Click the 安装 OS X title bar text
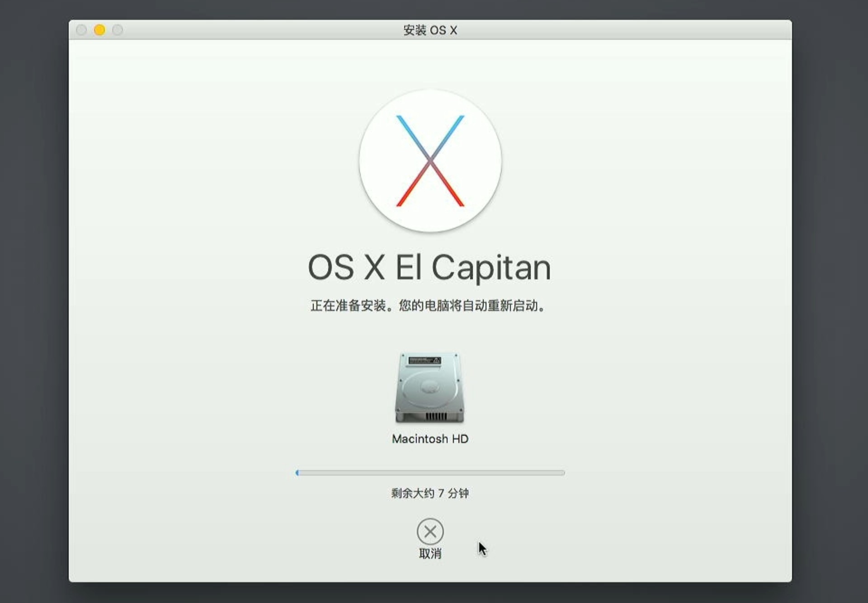 [x=429, y=30]
